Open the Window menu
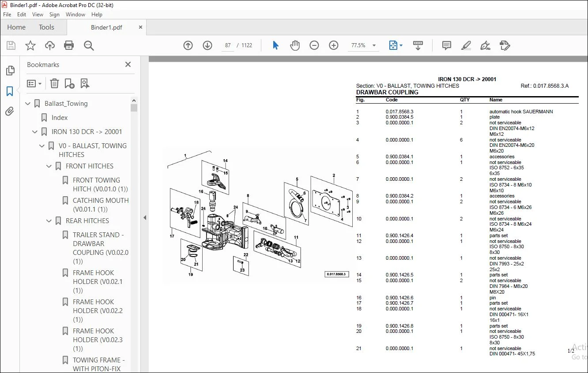588x373 pixels. pos(75,14)
